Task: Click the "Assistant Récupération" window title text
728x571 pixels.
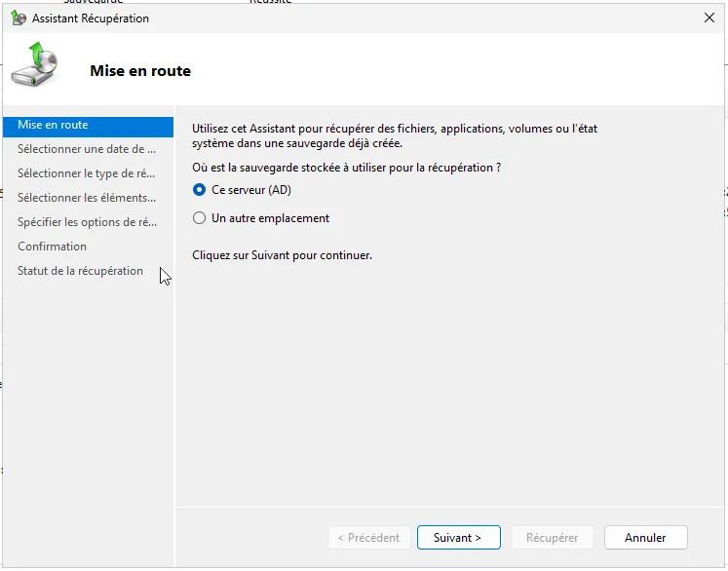Action: (x=91, y=19)
